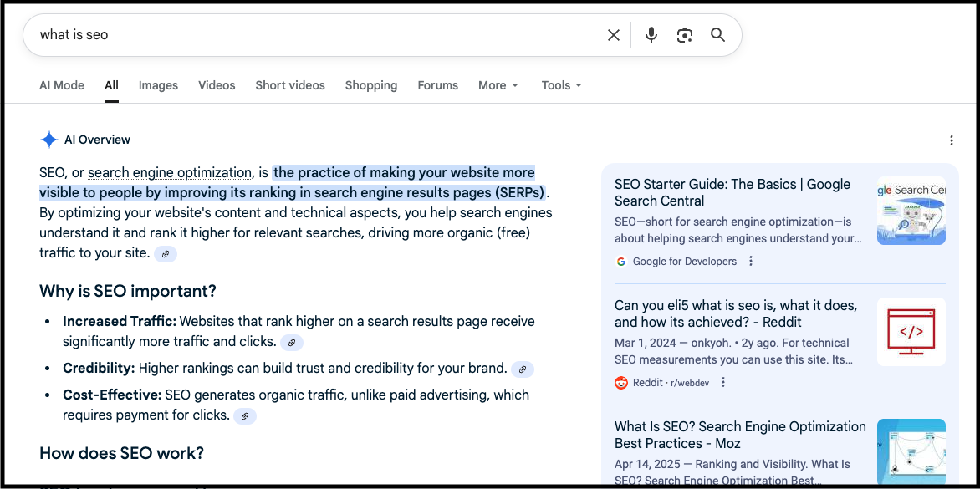The image size is (980, 489).
Task: Clear the search box with the X icon
Action: tap(613, 35)
